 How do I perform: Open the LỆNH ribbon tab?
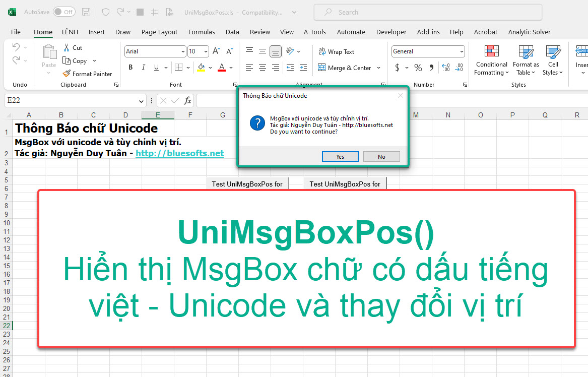pyautogui.click(x=70, y=32)
